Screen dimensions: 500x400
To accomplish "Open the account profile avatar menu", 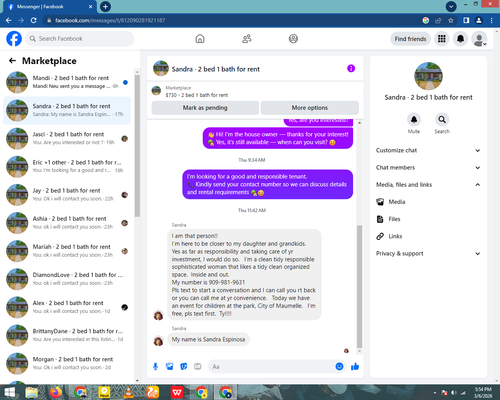I will point(479,39).
